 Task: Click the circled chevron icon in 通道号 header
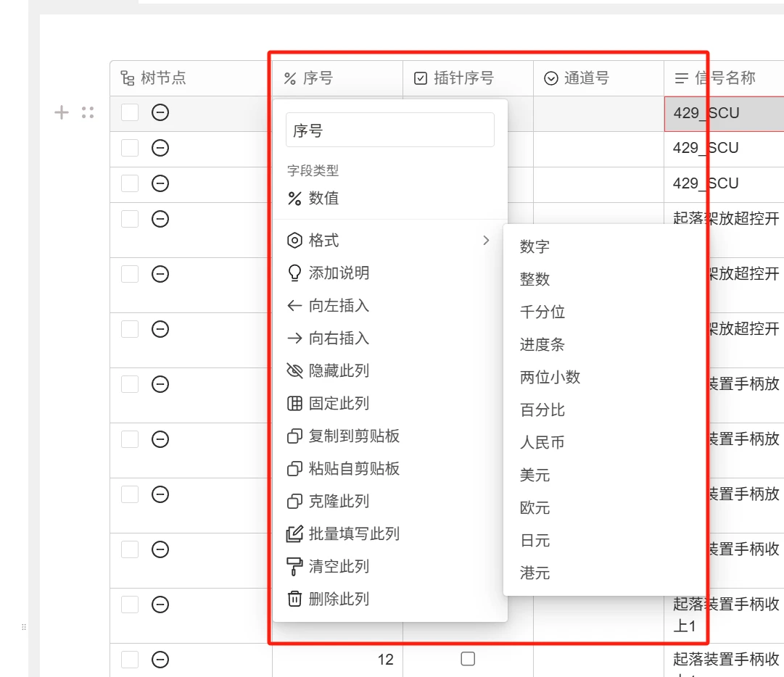(x=551, y=78)
